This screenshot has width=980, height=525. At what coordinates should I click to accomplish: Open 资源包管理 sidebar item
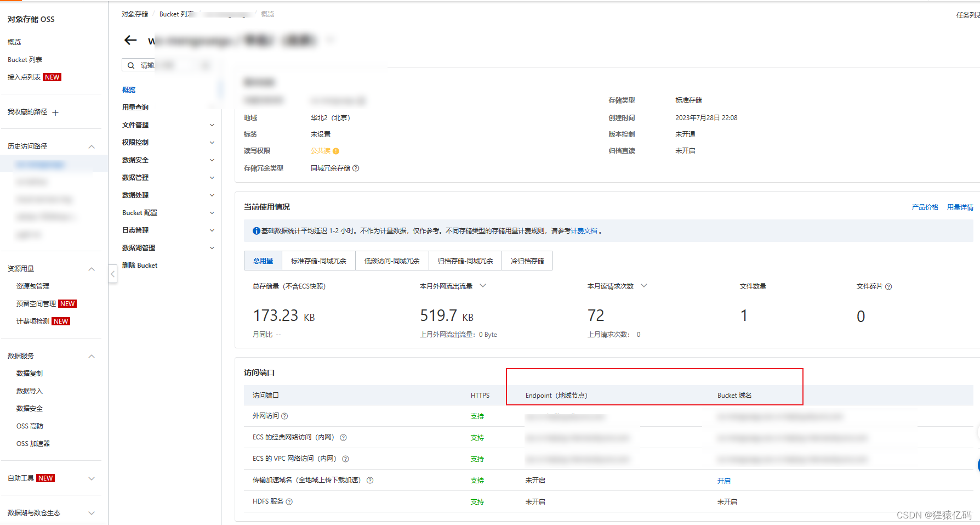click(x=33, y=286)
